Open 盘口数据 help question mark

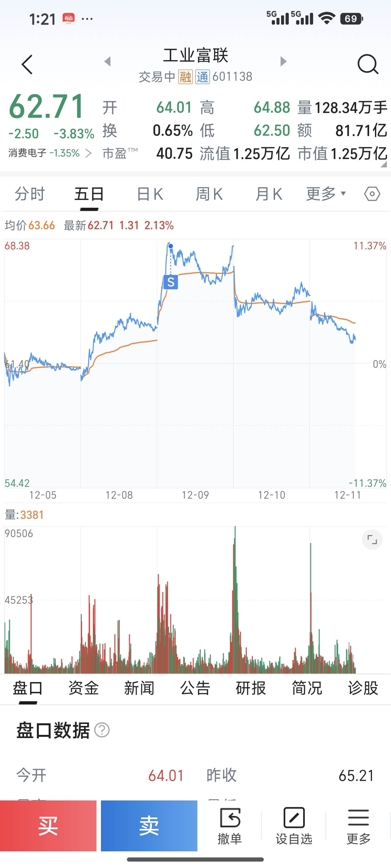coord(102,730)
